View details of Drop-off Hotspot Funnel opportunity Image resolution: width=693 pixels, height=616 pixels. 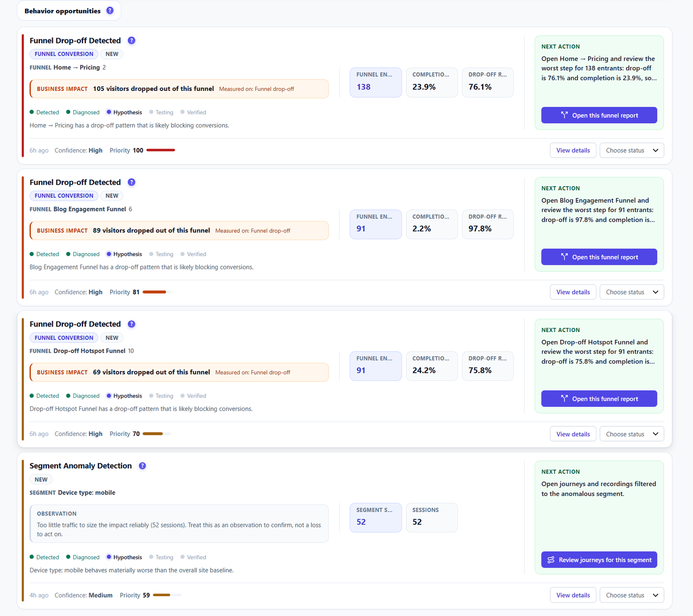click(573, 434)
